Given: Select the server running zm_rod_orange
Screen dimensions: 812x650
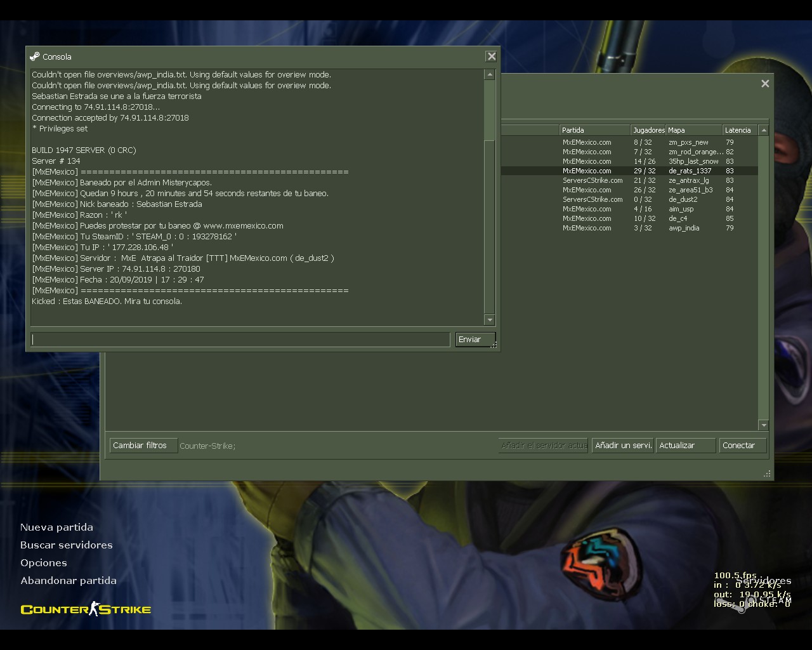Looking at the screenshot, I should (x=629, y=152).
